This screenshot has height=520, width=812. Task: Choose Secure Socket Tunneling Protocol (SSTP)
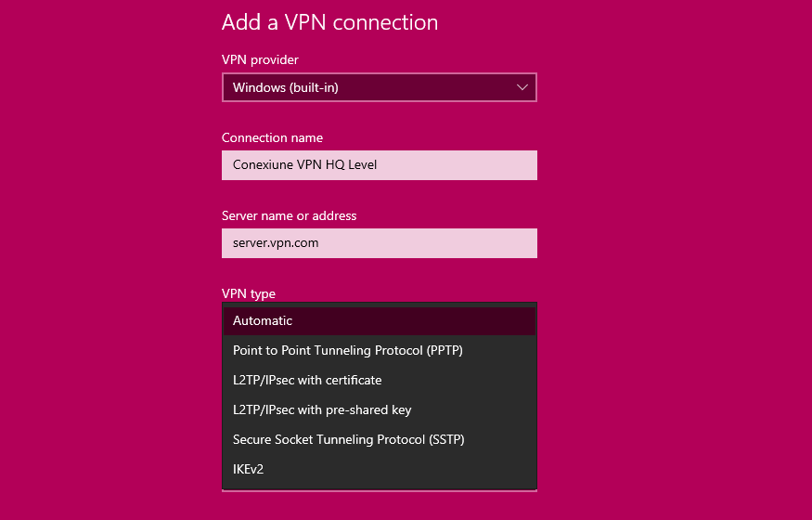tap(379, 440)
